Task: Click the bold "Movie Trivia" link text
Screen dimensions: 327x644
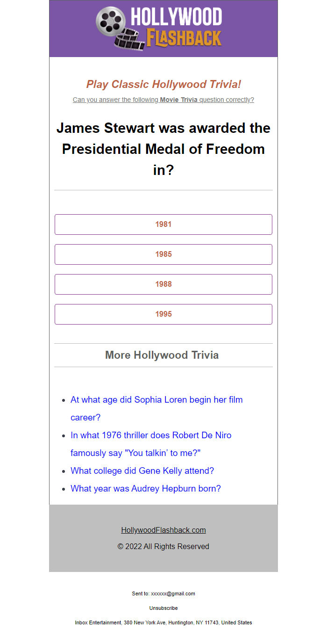Action: pos(179,100)
